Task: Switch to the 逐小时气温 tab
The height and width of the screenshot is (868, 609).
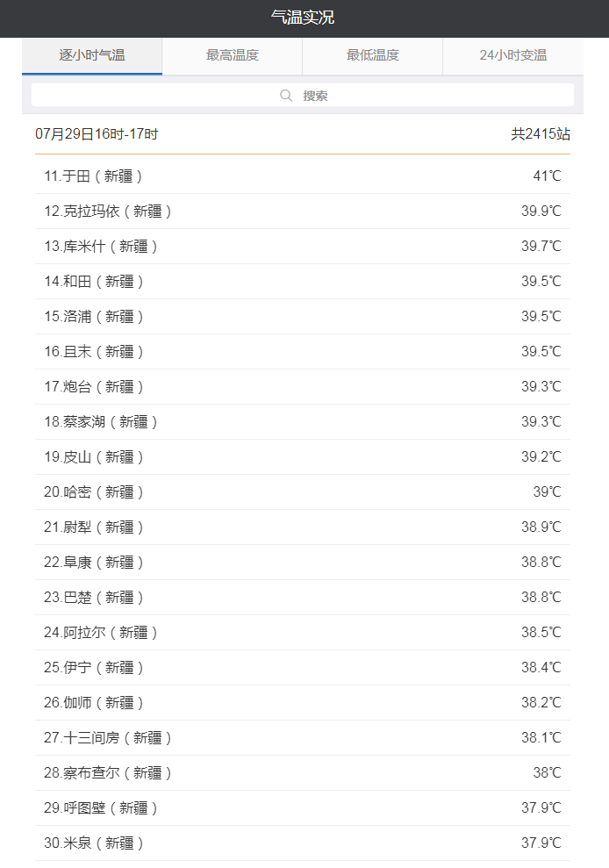Action: click(92, 55)
